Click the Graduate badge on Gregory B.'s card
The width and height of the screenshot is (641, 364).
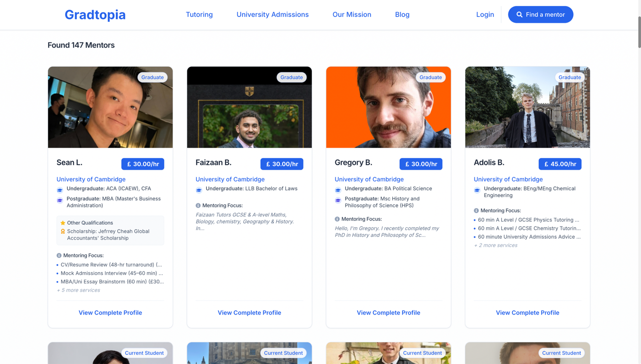[x=431, y=77]
